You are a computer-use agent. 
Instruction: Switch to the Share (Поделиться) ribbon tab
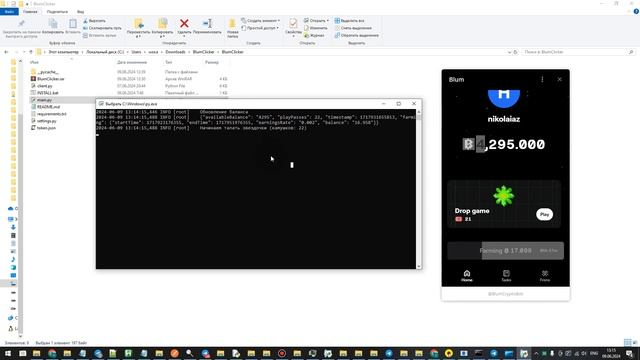click(57, 11)
